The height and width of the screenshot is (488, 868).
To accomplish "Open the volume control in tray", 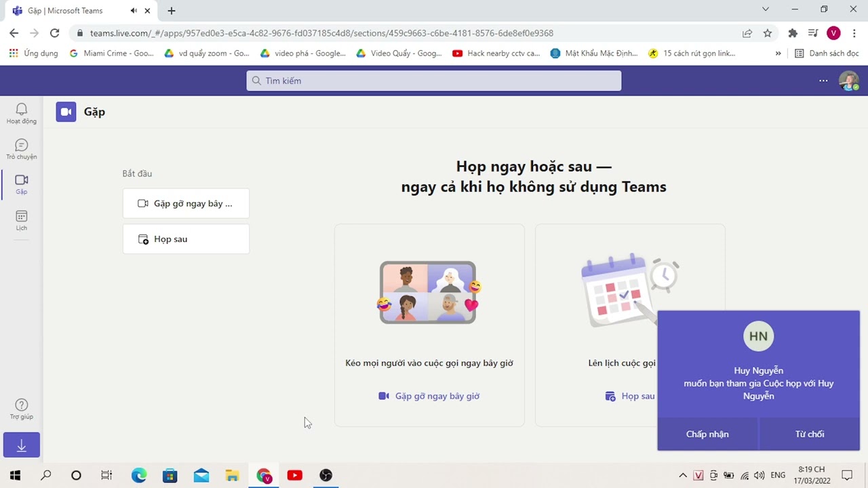I will 759,475.
